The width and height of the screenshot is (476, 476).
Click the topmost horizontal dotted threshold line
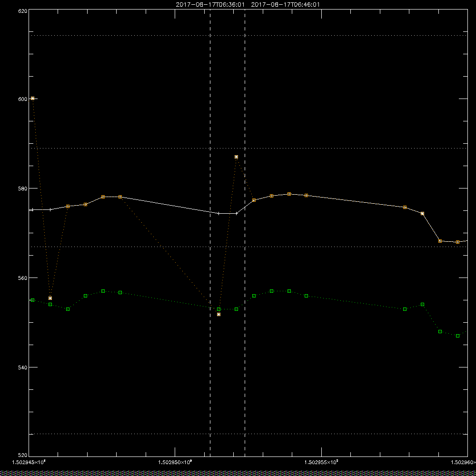(x=248, y=36)
